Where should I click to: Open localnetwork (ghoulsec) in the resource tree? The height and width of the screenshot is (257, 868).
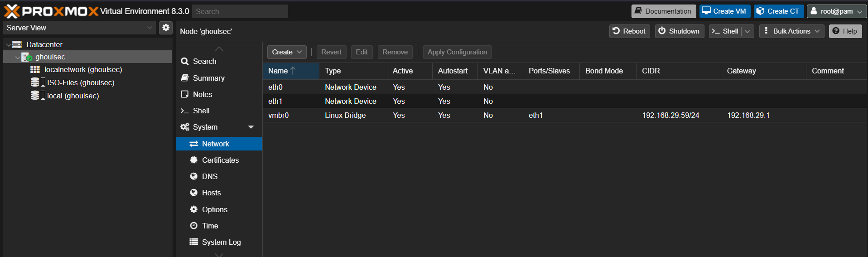[83, 70]
